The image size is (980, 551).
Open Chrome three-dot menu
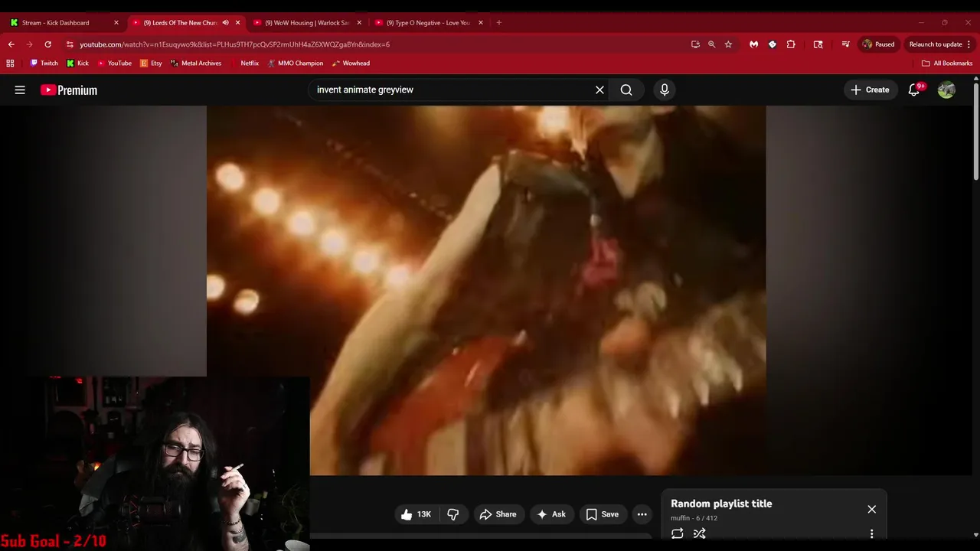(969, 44)
